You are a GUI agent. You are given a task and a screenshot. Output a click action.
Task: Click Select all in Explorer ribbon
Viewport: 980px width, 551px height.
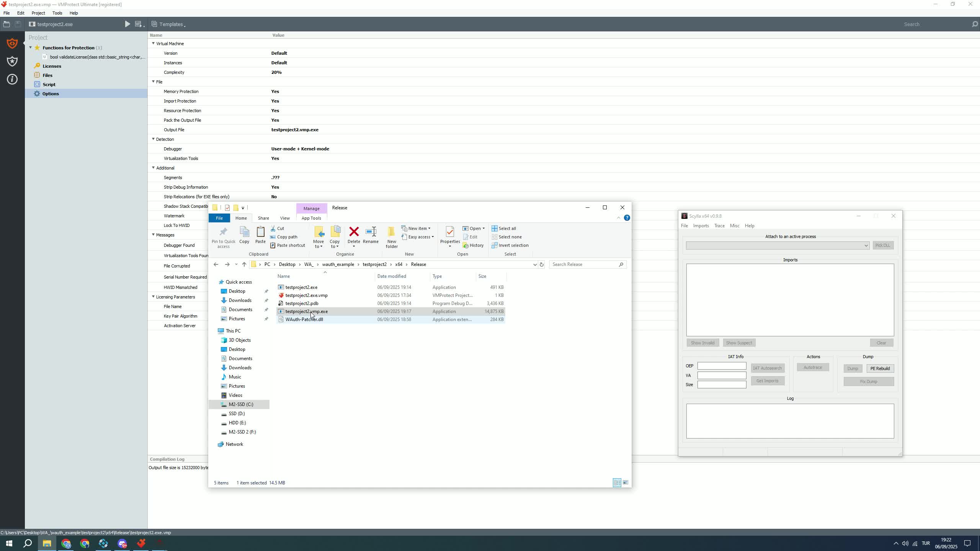(x=504, y=228)
